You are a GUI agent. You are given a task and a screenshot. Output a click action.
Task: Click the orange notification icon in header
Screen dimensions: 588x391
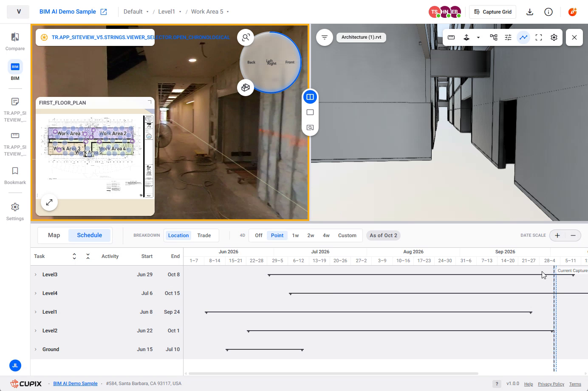click(x=572, y=12)
